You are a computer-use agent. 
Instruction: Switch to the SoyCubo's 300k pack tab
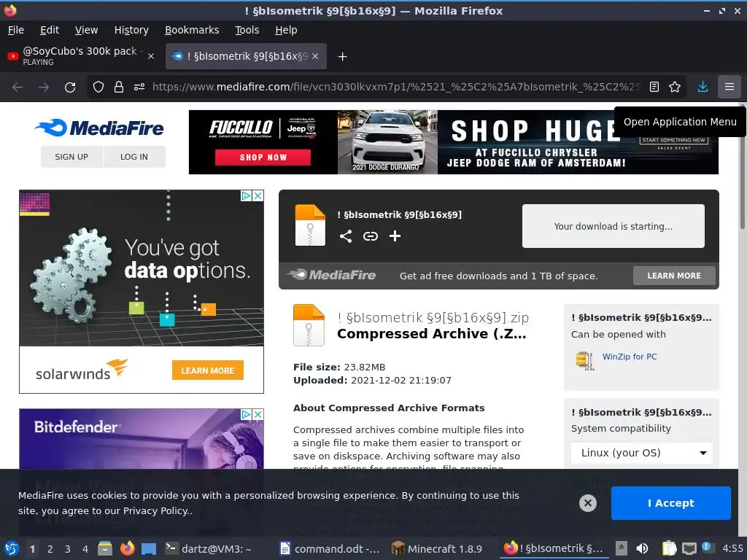tap(81, 56)
